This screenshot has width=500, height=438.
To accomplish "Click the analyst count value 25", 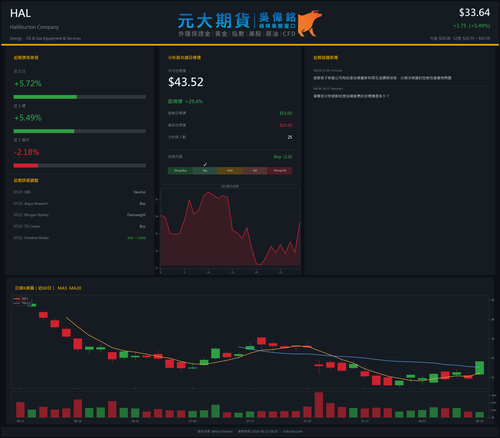I will [290, 137].
